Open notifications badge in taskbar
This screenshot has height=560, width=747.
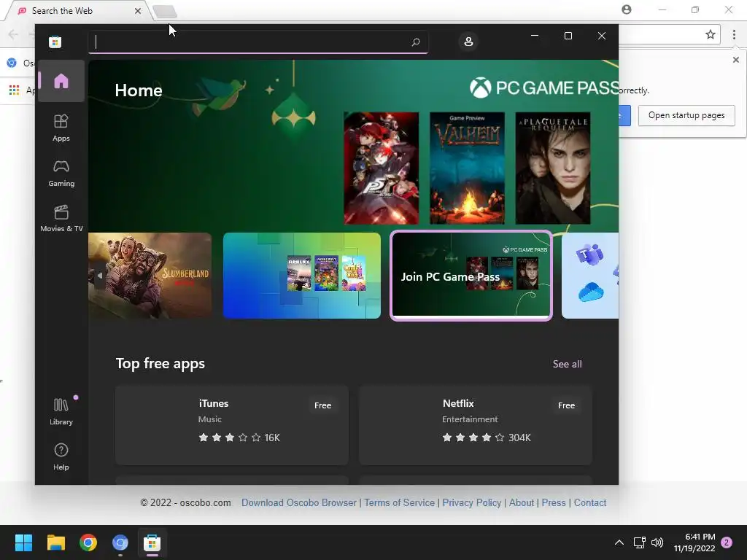727,542
